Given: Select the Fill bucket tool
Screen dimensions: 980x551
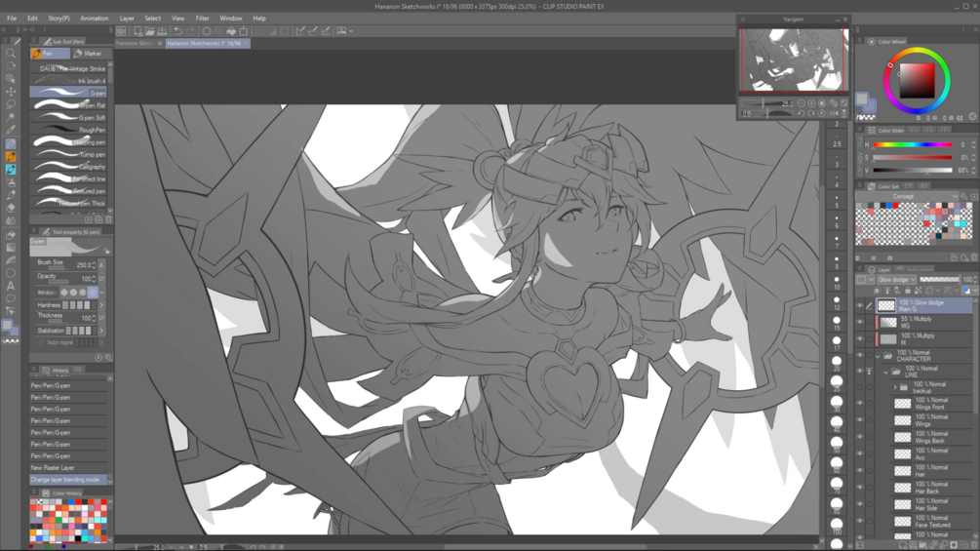Looking at the screenshot, I should tap(11, 234).
